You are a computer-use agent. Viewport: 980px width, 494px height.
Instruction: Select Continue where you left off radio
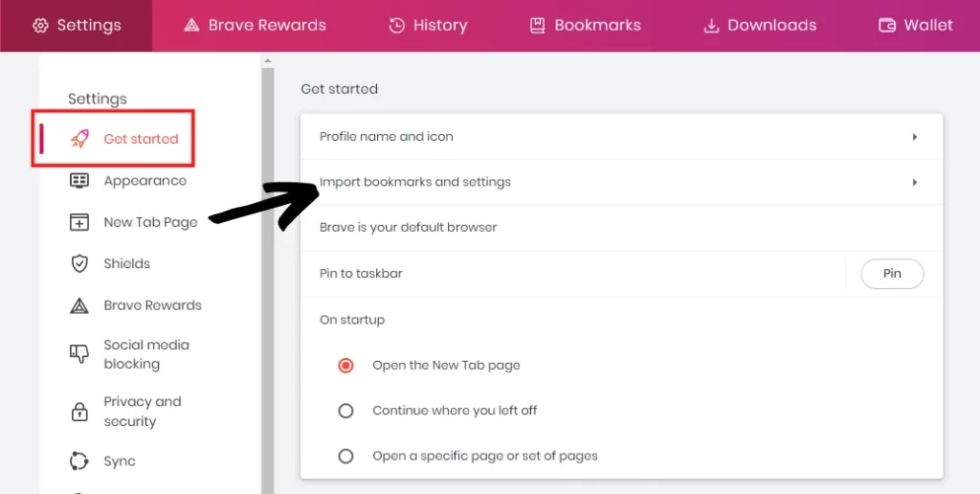345,411
